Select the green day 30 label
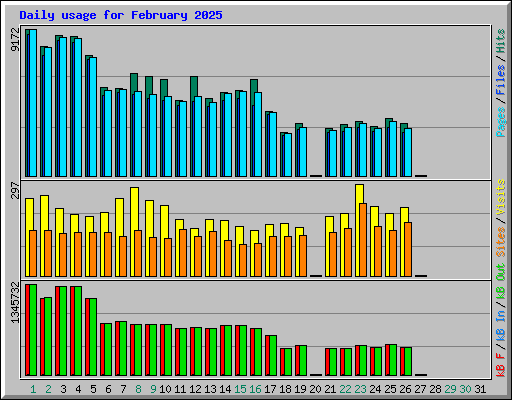The image size is (512, 400). click(x=465, y=389)
